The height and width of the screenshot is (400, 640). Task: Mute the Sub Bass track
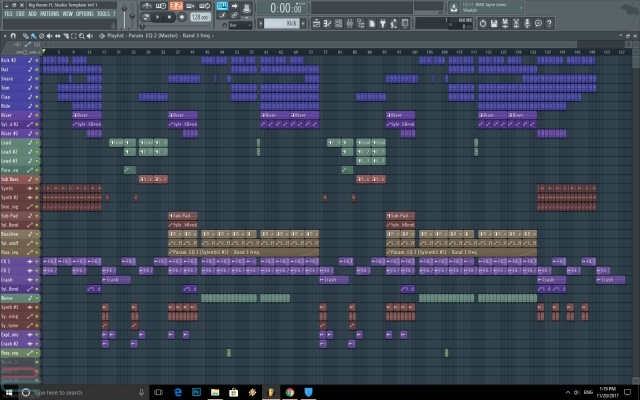[37, 179]
